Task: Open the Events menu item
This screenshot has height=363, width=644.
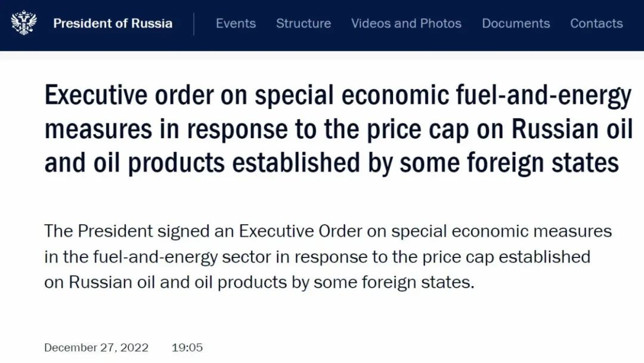Action: click(236, 23)
